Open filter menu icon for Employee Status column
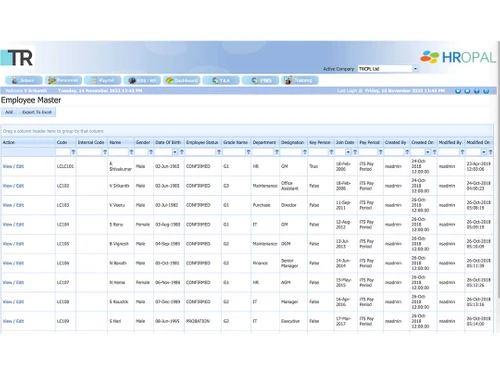This screenshot has width=500, height=375. tap(219, 152)
